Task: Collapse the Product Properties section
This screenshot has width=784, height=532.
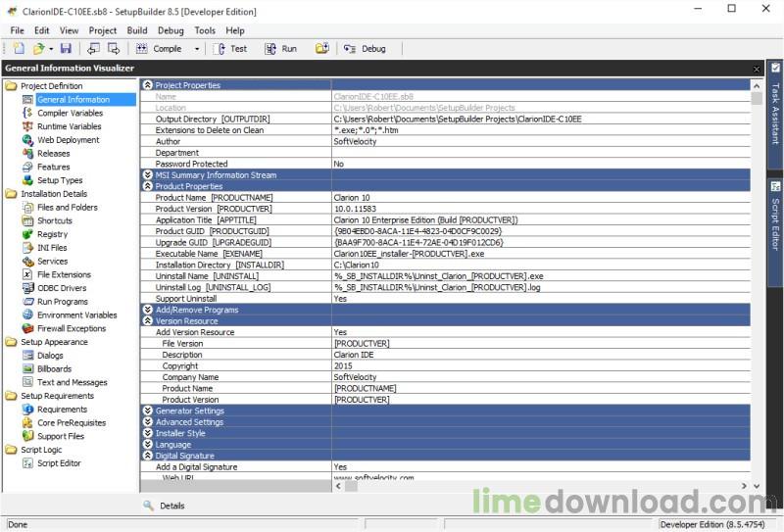Action: (x=148, y=186)
